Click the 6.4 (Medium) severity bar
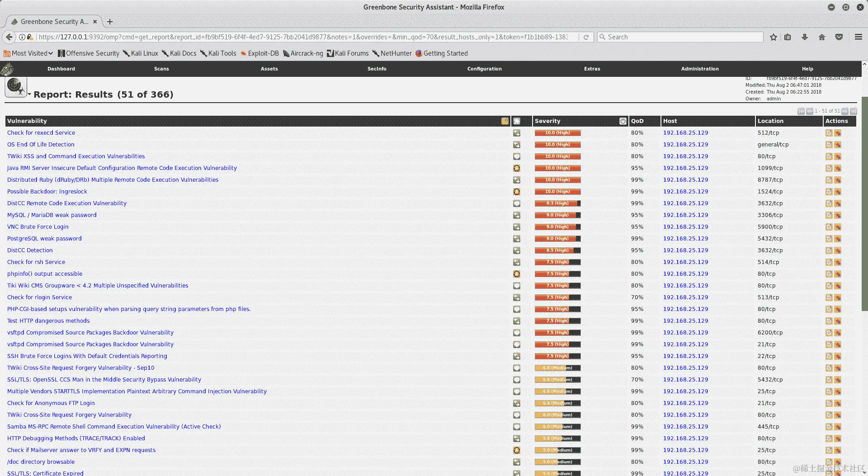This screenshot has height=476, width=868. pos(557,403)
